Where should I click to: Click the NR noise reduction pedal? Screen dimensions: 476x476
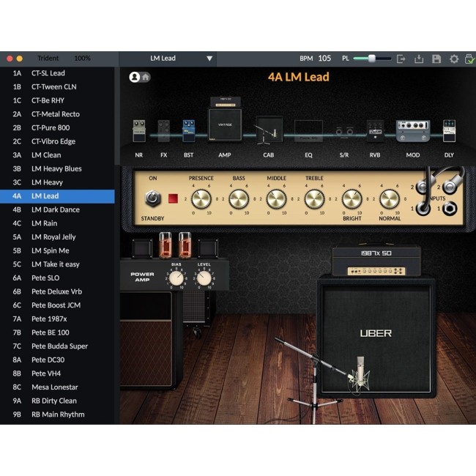(x=139, y=132)
